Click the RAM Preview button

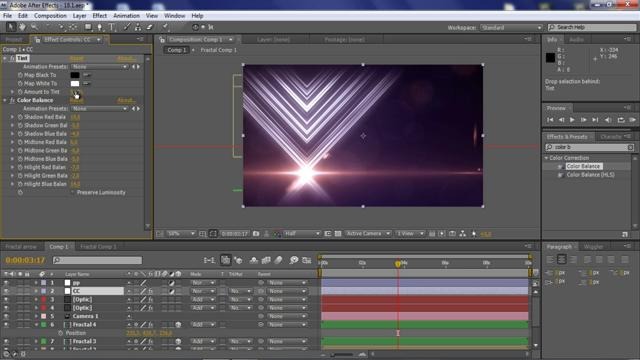633,120
